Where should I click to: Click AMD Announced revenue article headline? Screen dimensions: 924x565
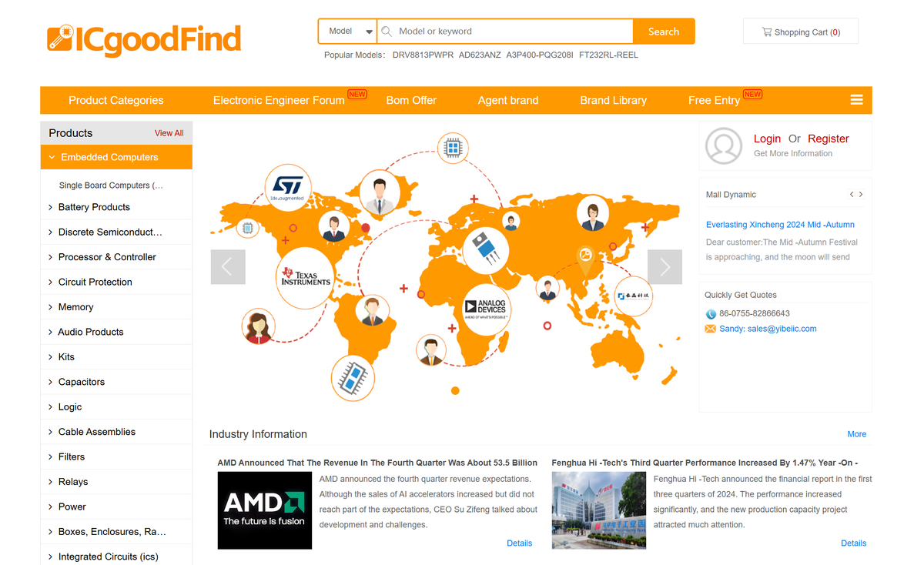click(x=377, y=463)
